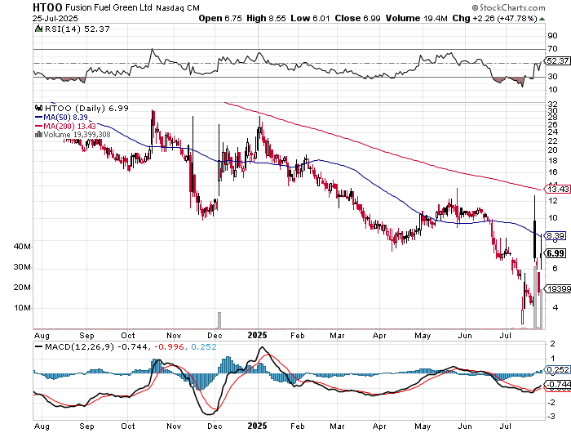This screenshot has height=433, width=571.
Task: Click the High 8.55 header value
Action: pyautogui.click(x=266, y=18)
